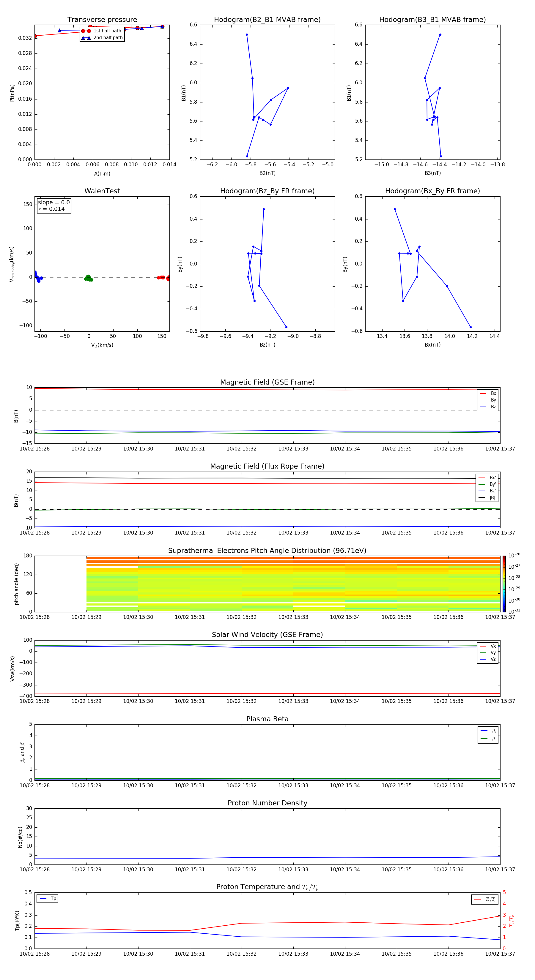Click the "Np(#/cc)" y-axis label
The width and height of the screenshot is (535, 980).
tap(21, 837)
